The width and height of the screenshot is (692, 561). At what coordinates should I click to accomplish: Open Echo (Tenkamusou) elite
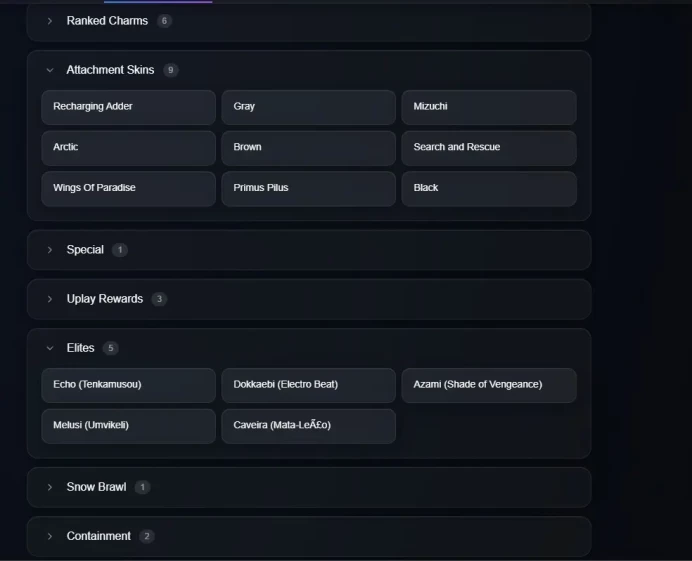tap(128, 385)
